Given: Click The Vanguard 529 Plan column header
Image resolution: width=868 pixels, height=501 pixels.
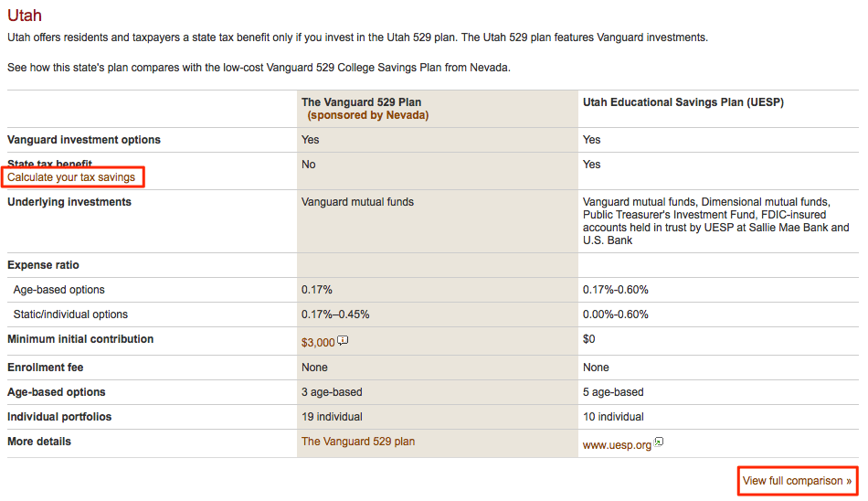Looking at the screenshot, I should click(362, 102).
